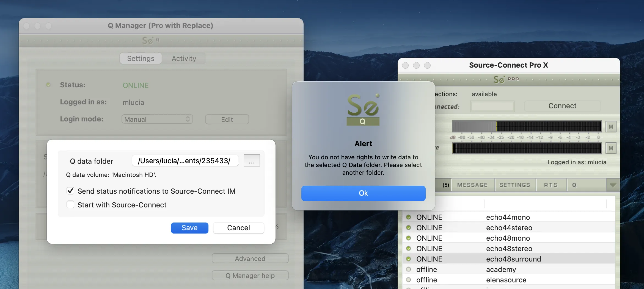The height and width of the screenshot is (289, 644).
Task: Select offline contact elenasource
Action: 509,280
